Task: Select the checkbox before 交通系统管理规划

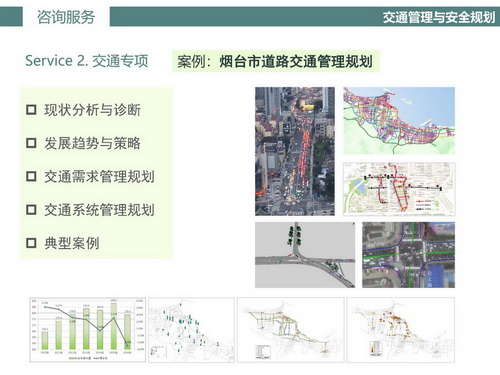Action: [31, 210]
